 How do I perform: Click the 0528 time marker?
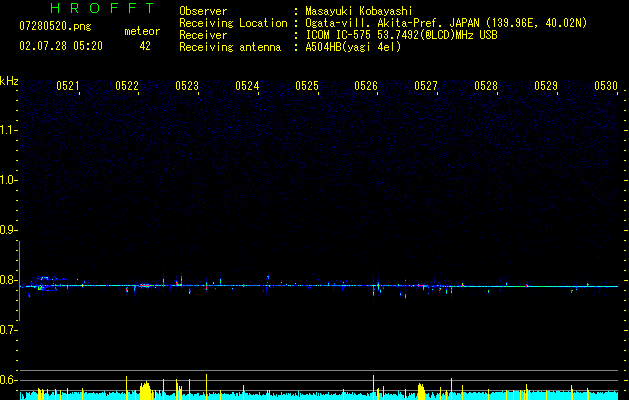[x=486, y=86]
